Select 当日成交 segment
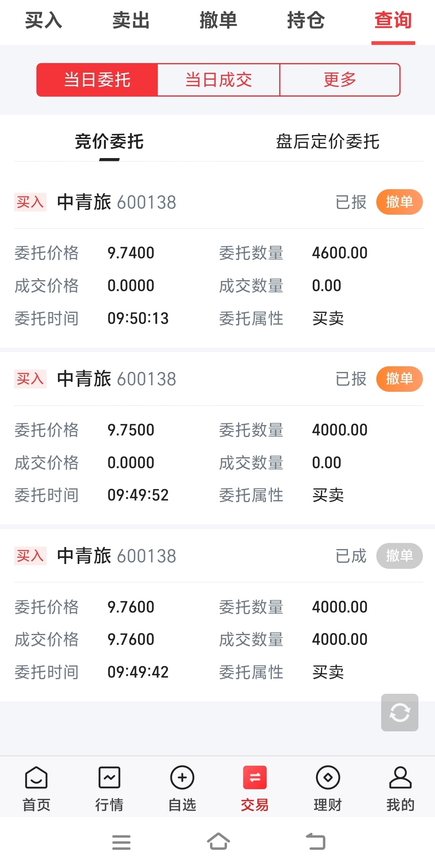This screenshot has height=868, width=435. (x=219, y=80)
